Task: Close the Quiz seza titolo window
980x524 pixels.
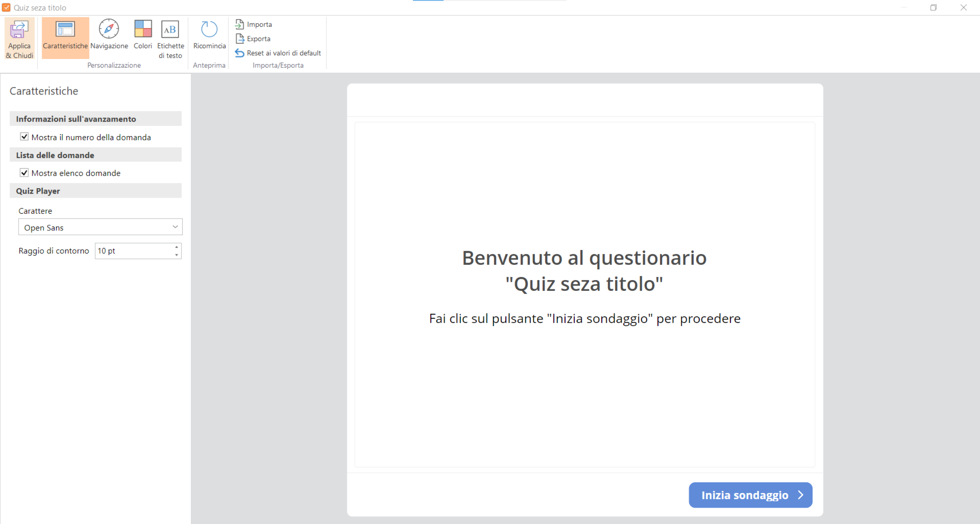Action: (964, 7)
